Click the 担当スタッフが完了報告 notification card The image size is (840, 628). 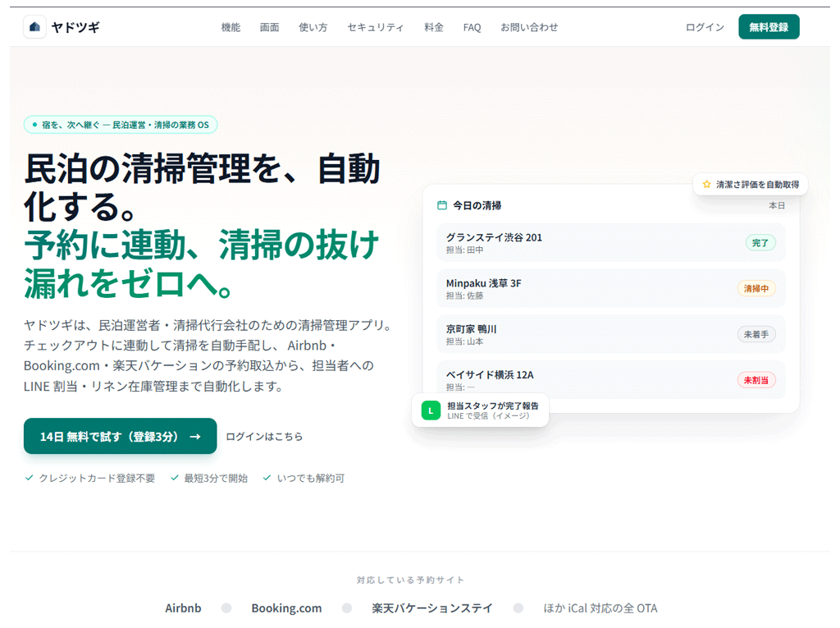click(480, 410)
